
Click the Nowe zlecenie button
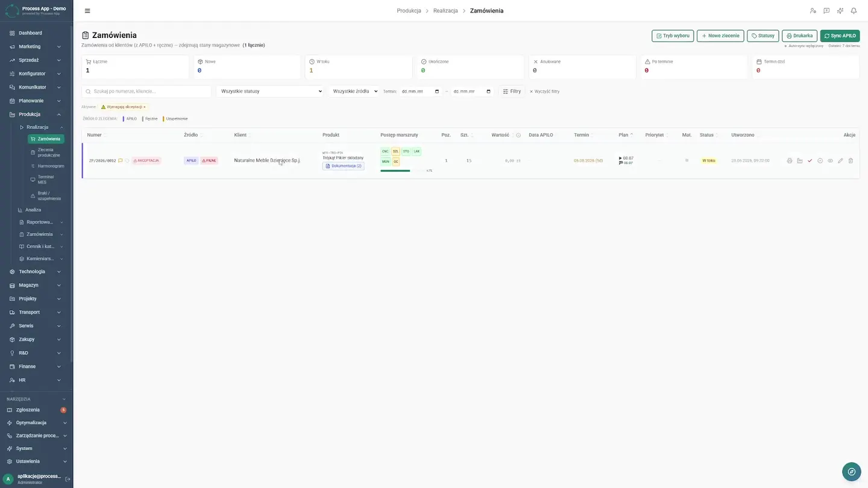(720, 36)
